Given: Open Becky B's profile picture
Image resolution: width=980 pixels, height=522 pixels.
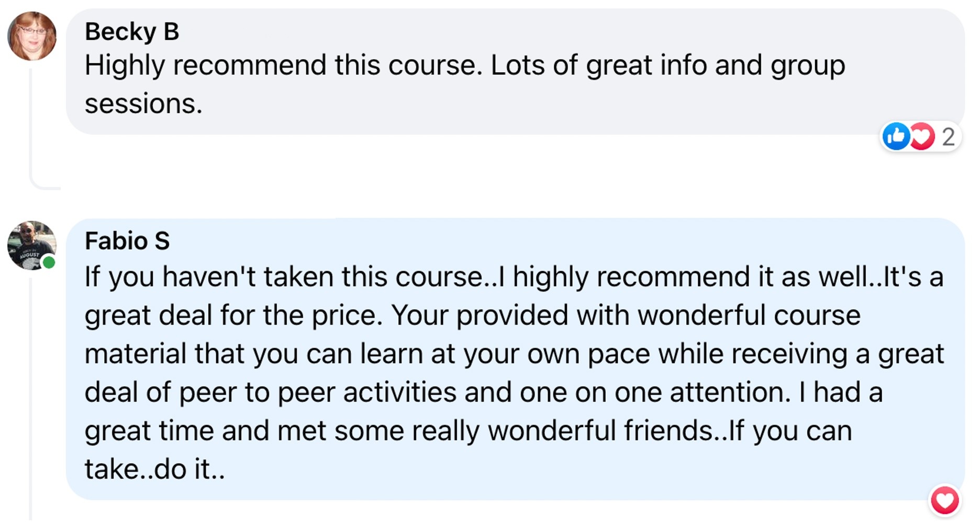Looking at the screenshot, I should 32,36.
